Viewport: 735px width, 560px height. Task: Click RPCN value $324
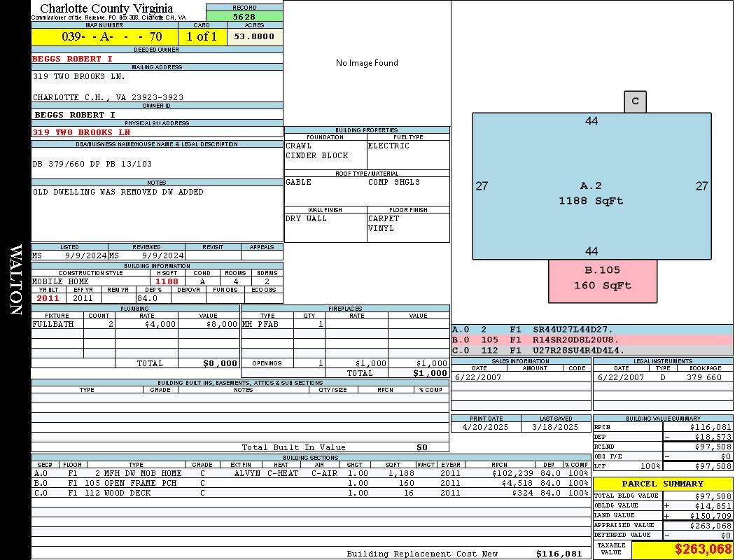click(523, 493)
